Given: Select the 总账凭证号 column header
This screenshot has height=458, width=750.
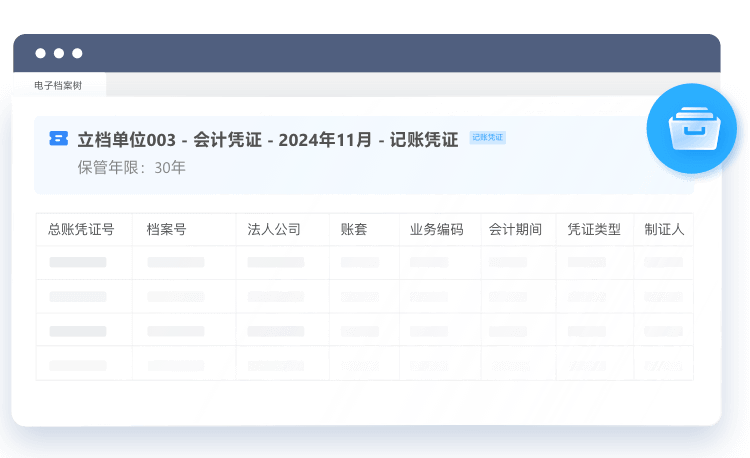Looking at the screenshot, I should click(x=81, y=229).
